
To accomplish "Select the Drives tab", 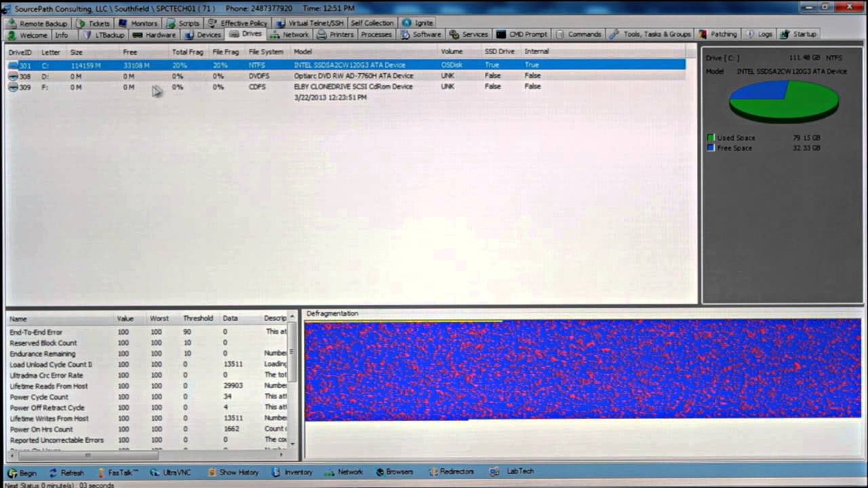I will (245, 35).
